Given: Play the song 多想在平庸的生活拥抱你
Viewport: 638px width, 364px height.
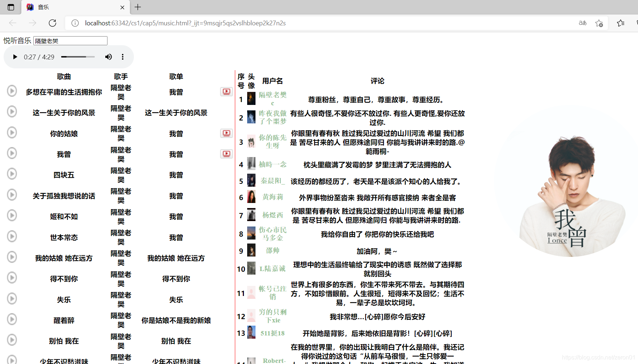Looking at the screenshot, I should point(12,91).
